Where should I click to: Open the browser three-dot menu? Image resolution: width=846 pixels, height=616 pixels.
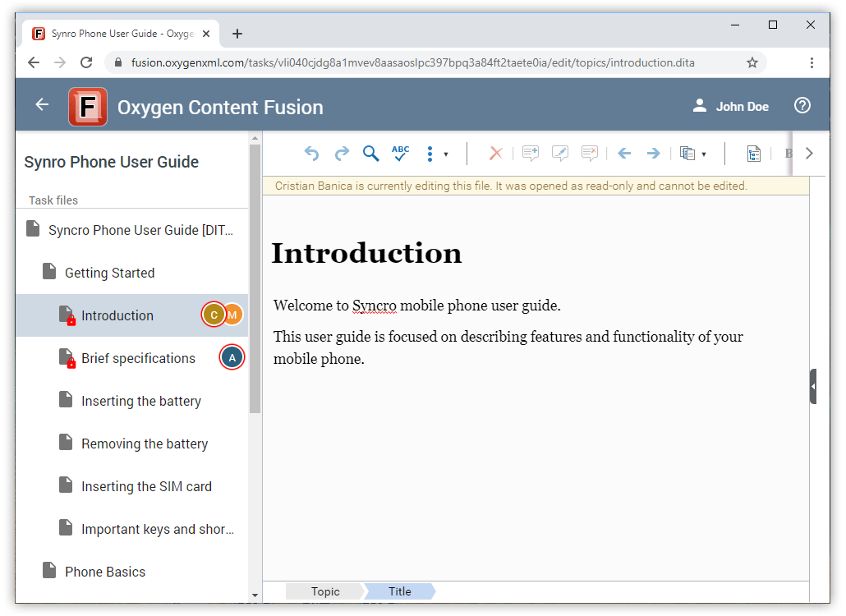pos(812,62)
